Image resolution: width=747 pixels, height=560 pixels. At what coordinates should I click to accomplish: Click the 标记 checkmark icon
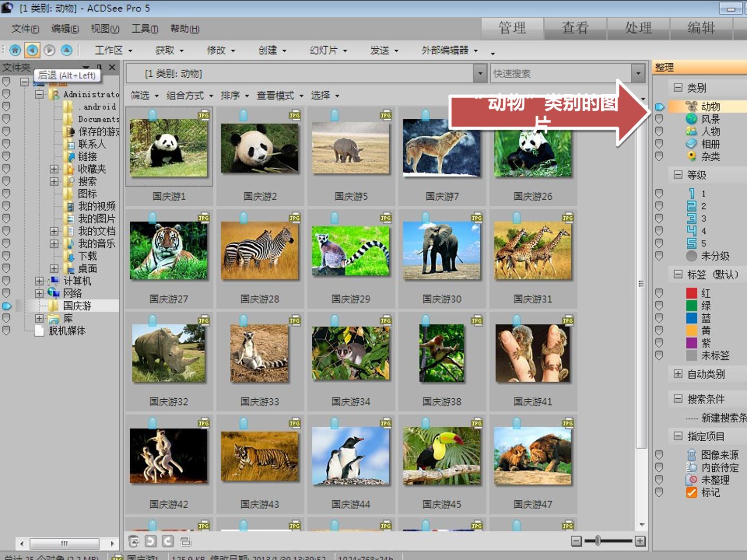coord(691,492)
